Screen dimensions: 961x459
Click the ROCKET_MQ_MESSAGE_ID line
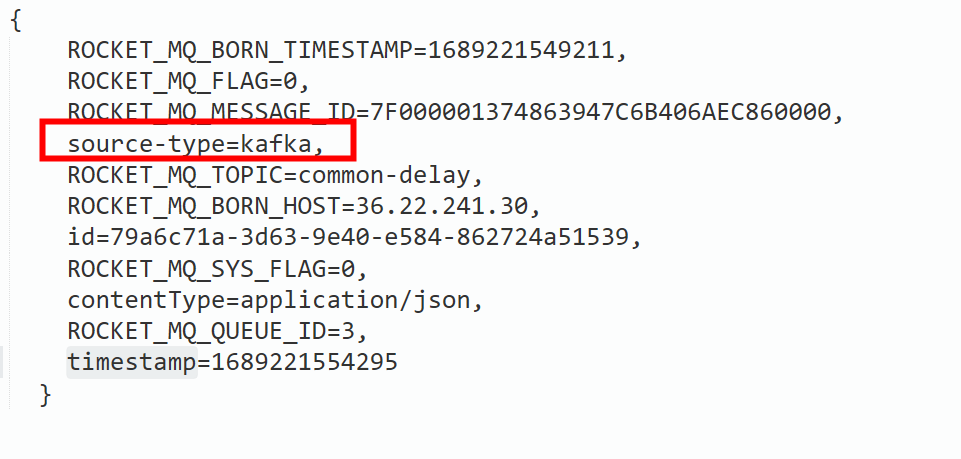455,112
